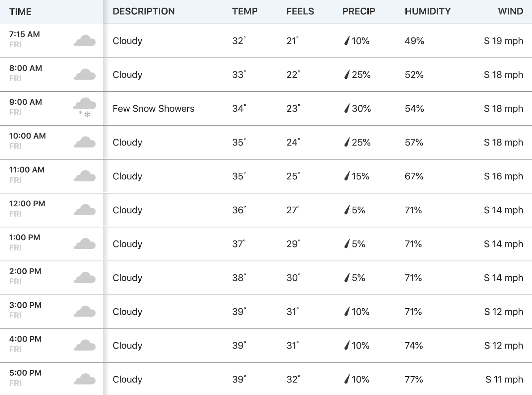Viewport: 532px width, 395px height.
Task: Select the 2:00 PM time entry
Action: (x=25, y=271)
